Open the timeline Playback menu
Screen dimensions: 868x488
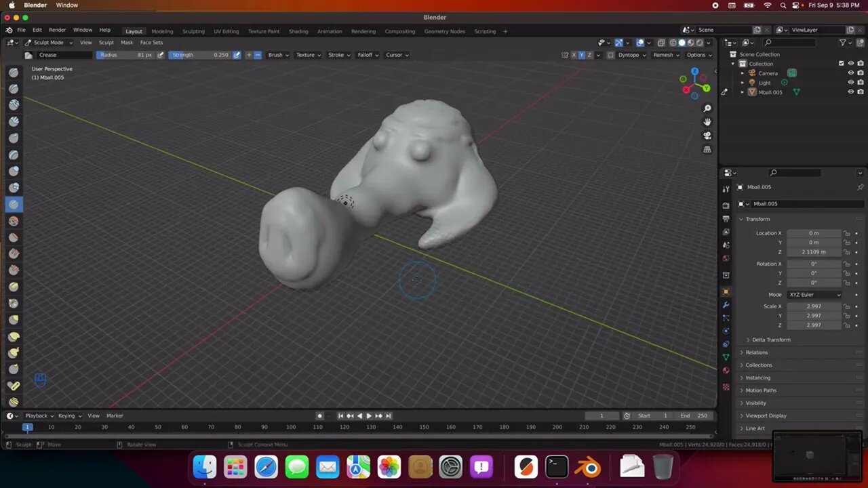pyautogui.click(x=39, y=415)
